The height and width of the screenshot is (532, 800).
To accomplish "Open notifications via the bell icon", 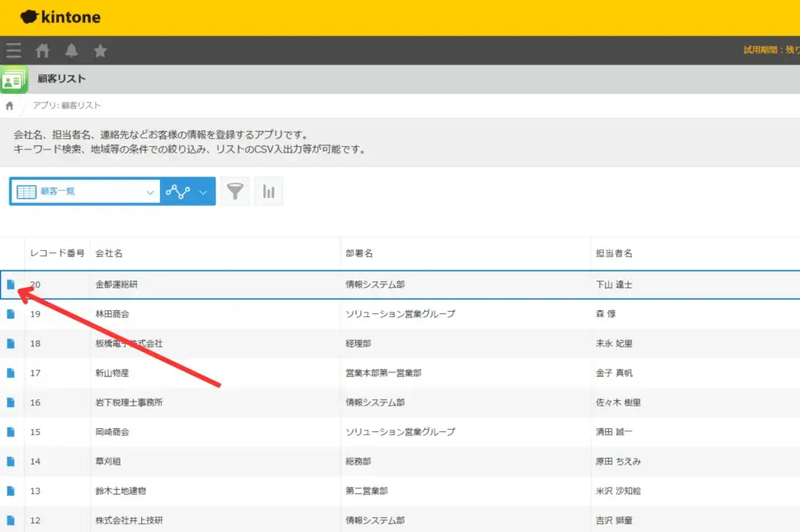I will pyautogui.click(x=70, y=50).
